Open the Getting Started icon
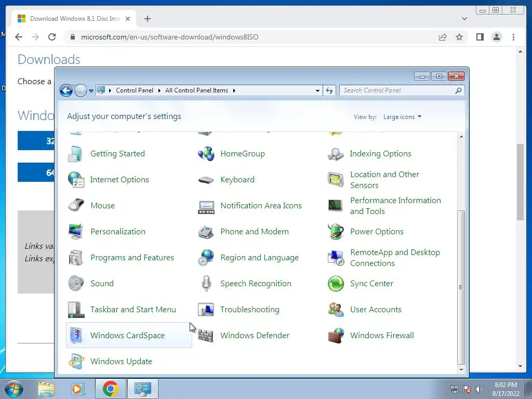This screenshot has height=399, width=532. pyautogui.click(x=75, y=154)
